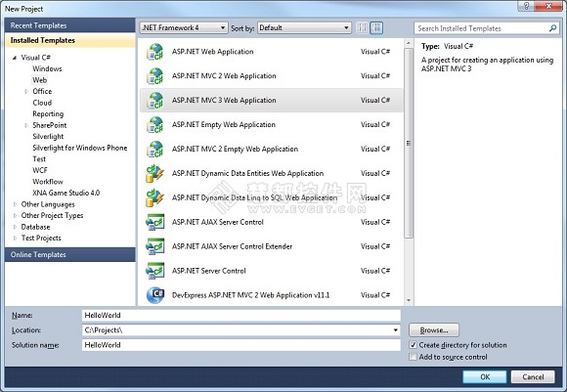Click the scroll up arrow of template list
Screen dimensions: 567x392
409,43
